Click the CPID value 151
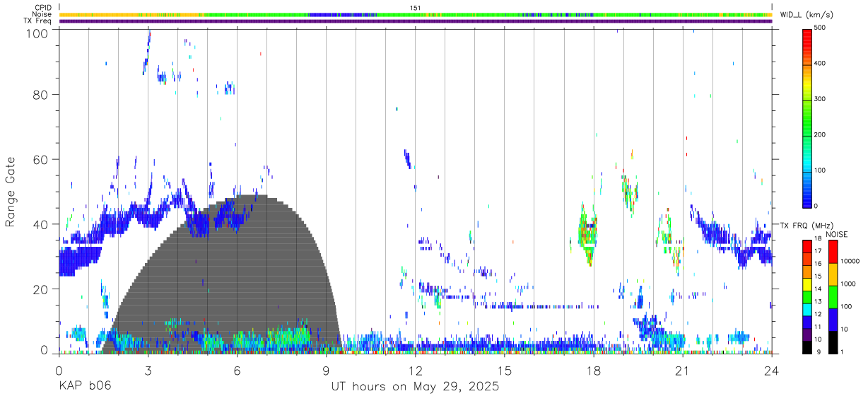This screenshot has width=868, height=401. [x=416, y=7]
